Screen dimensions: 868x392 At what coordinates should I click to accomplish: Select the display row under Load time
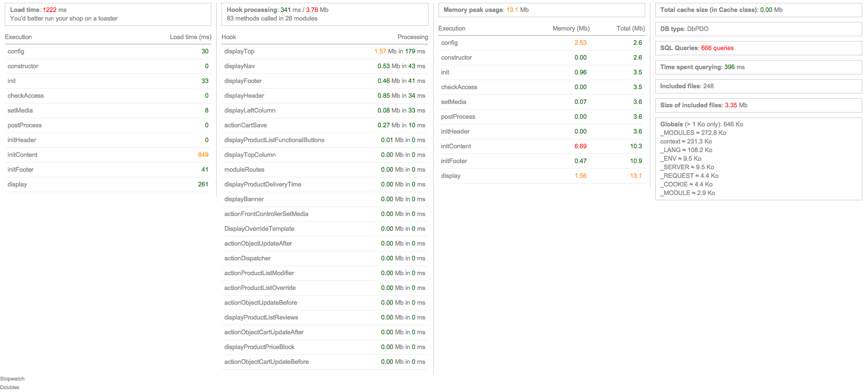[x=108, y=184]
